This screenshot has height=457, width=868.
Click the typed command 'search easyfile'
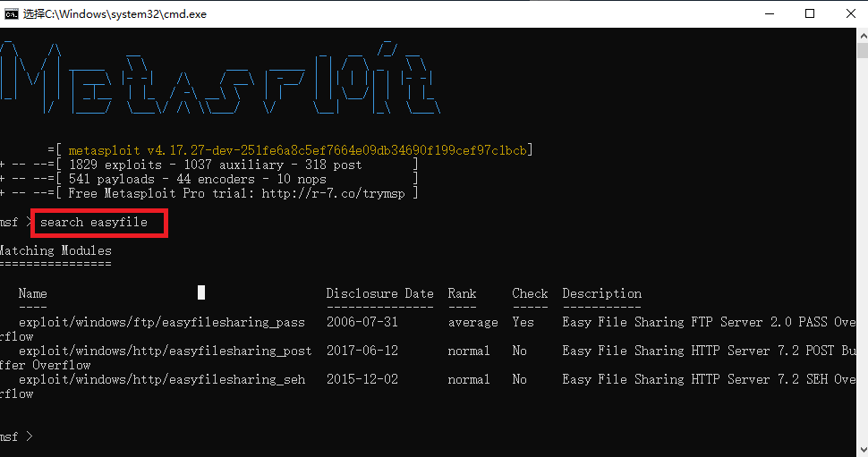[x=94, y=223]
